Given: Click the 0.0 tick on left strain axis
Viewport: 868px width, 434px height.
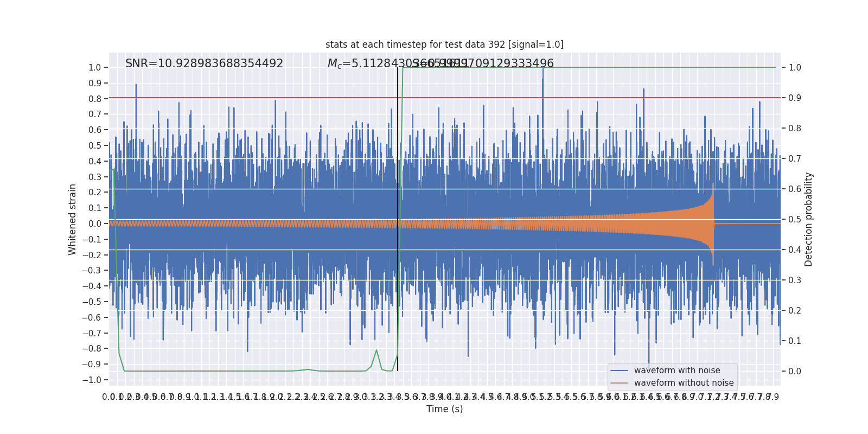Looking at the screenshot, I should click(95, 224).
